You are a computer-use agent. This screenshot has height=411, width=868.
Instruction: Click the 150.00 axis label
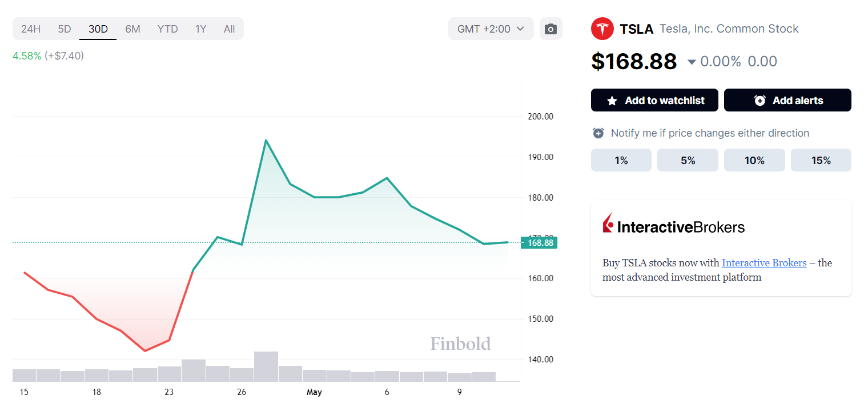point(541,318)
